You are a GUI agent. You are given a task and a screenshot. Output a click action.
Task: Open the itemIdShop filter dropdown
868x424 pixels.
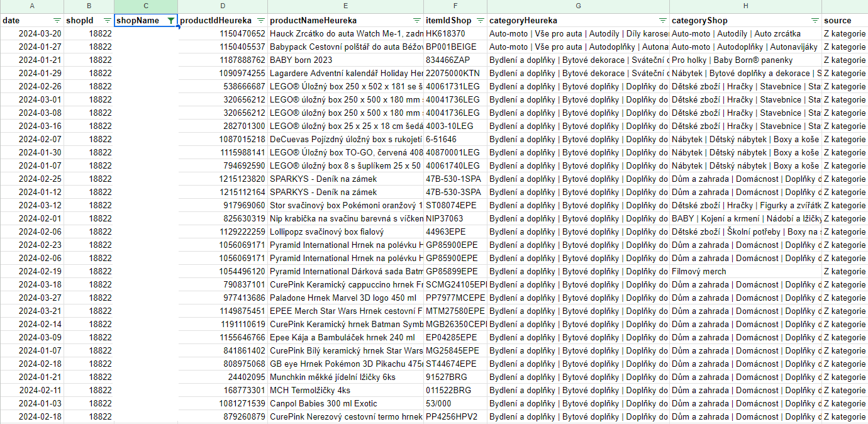click(x=481, y=21)
